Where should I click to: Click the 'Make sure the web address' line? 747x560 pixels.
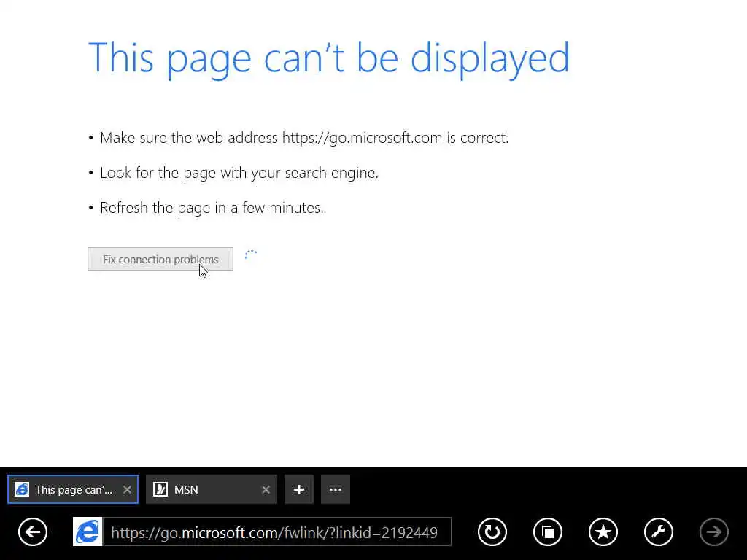(304, 138)
